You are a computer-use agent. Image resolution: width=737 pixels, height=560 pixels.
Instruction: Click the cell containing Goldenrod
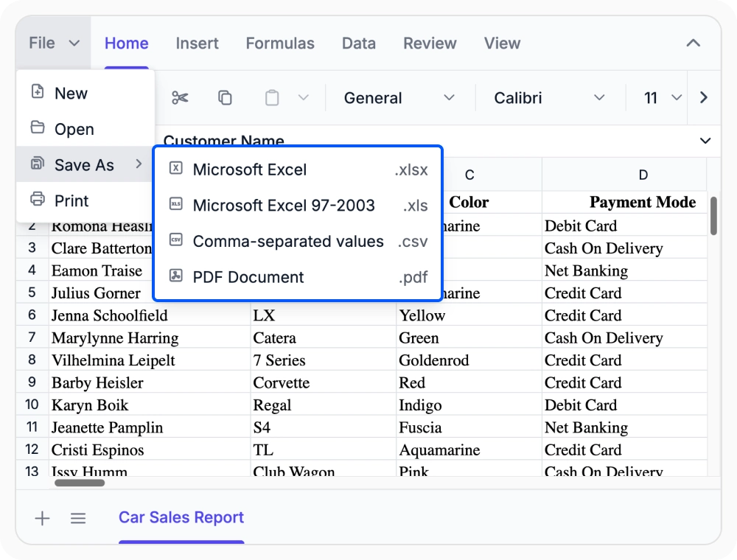(469, 360)
